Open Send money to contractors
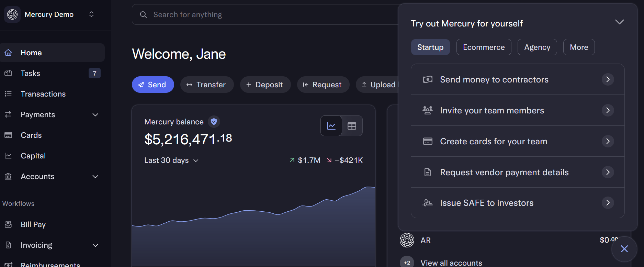Viewport: 644px width, 267px height. pos(518,79)
